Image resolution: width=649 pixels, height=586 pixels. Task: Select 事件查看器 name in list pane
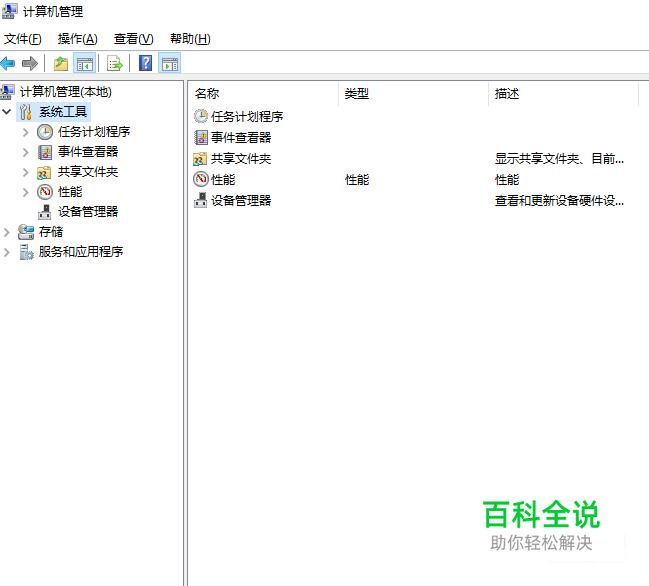point(241,137)
